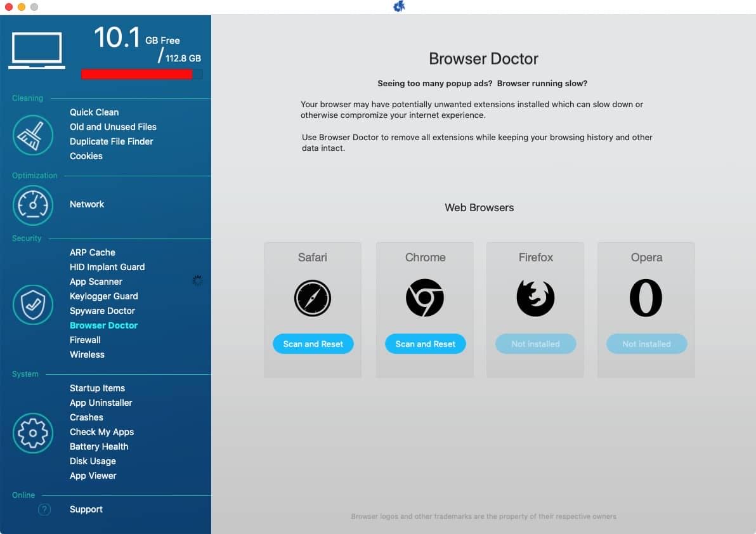Click the red disk usage bar
The height and width of the screenshot is (534, 756).
click(x=137, y=74)
